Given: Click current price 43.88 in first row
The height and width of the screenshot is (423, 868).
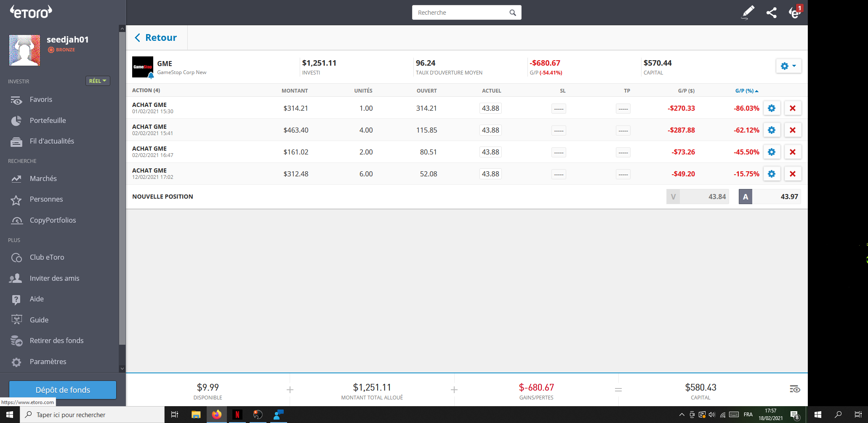Looking at the screenshot, I should (490, 108).
